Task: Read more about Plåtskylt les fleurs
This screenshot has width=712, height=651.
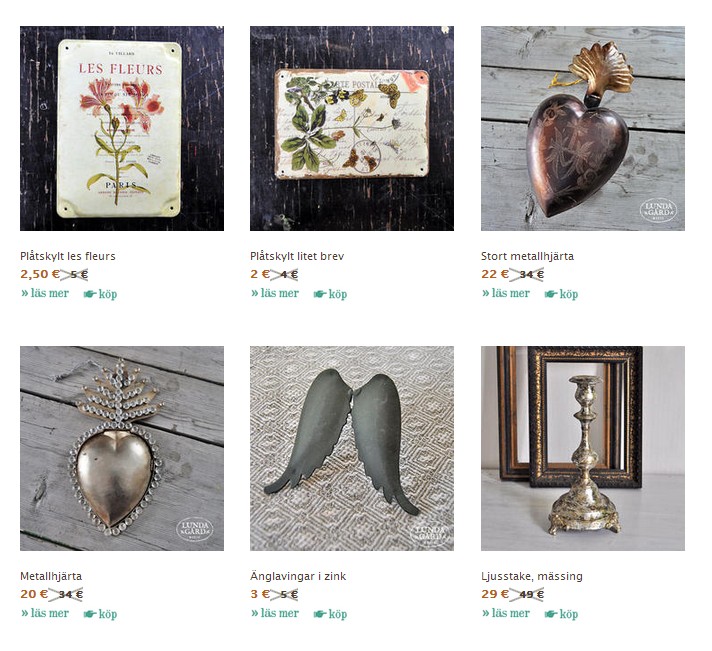Action: [x=45, y=293]
